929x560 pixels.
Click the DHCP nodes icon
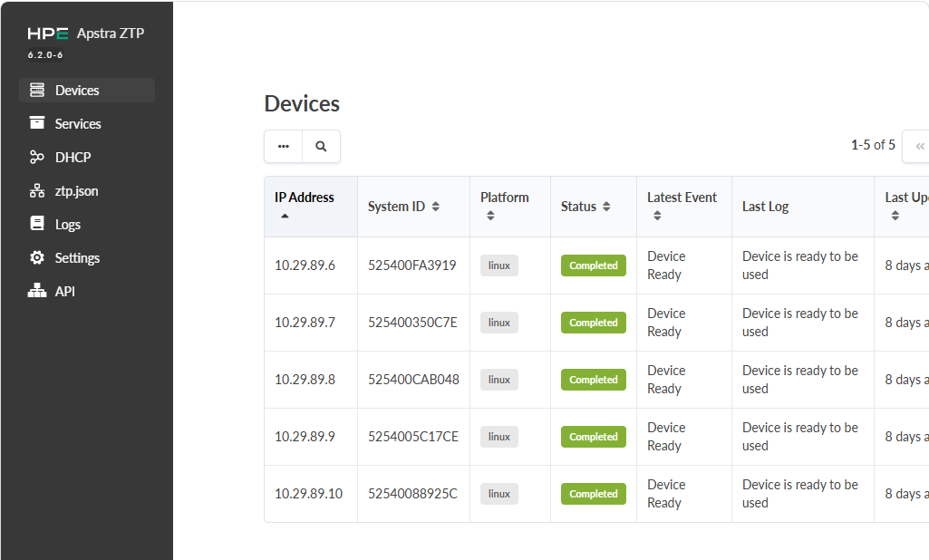tap(37, 157)
